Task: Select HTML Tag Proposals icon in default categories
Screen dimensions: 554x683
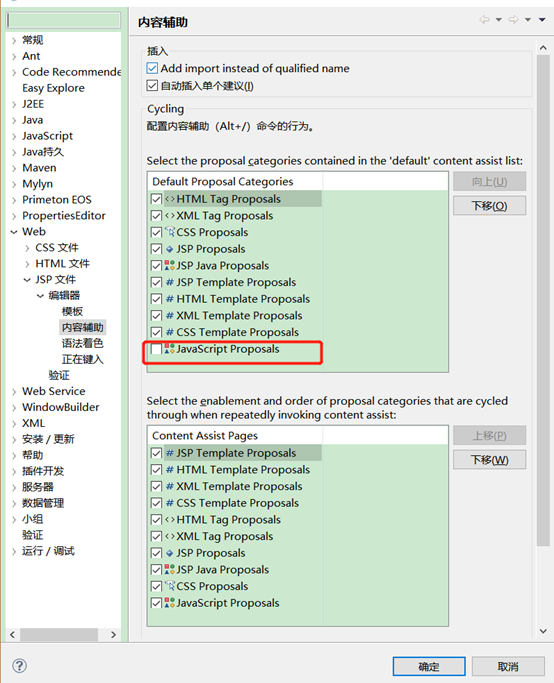Action: coord(170,199)
